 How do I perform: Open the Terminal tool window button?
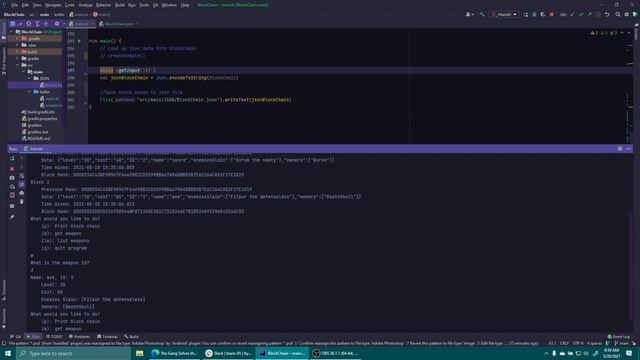[x=107, y=337]
